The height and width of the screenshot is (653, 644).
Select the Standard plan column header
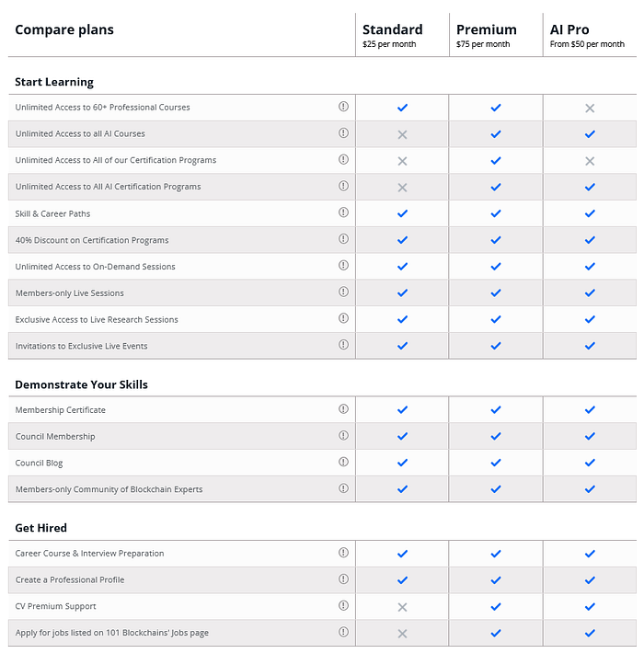tap(393, 29)
